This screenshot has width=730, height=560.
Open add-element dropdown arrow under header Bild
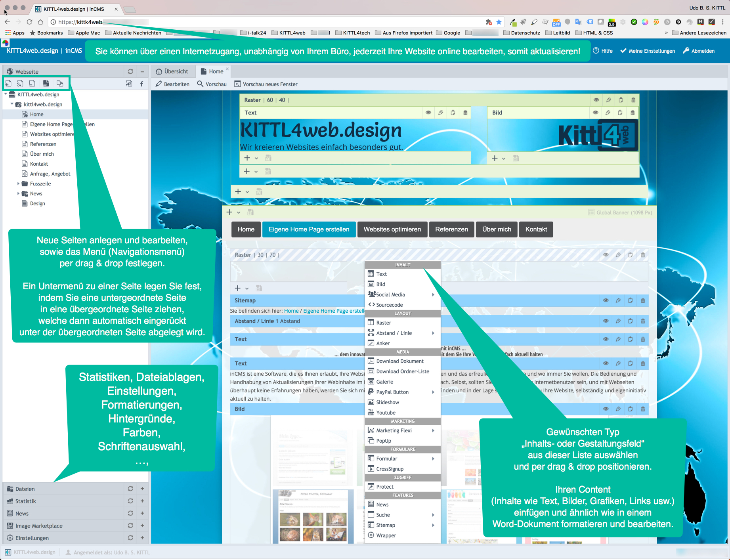coord(504,159)
